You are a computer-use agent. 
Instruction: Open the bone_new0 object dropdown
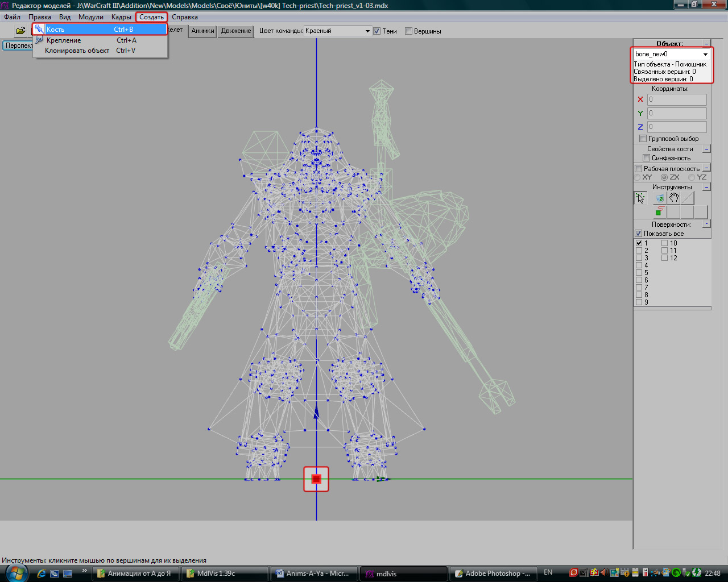(705, 55)
